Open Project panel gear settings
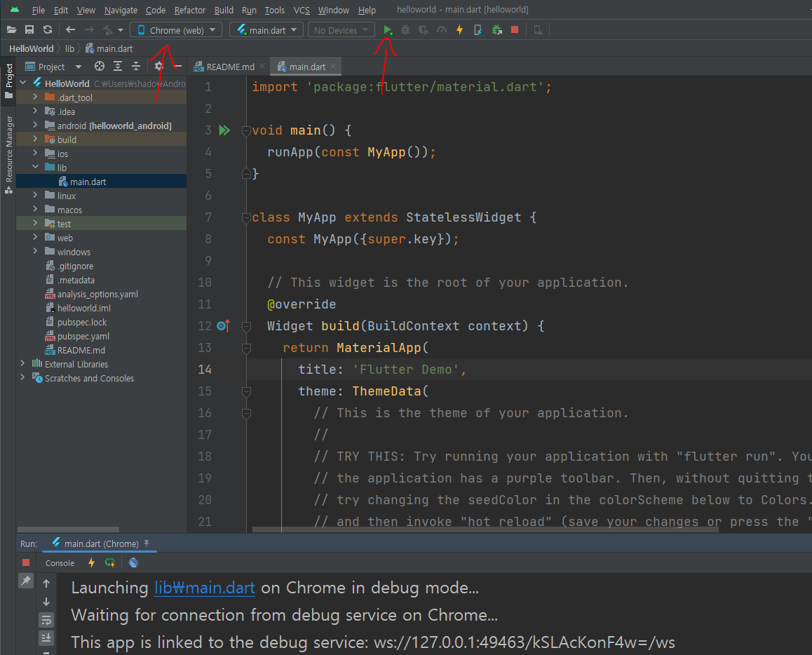 pyautogui.click(x=158, y=66)
